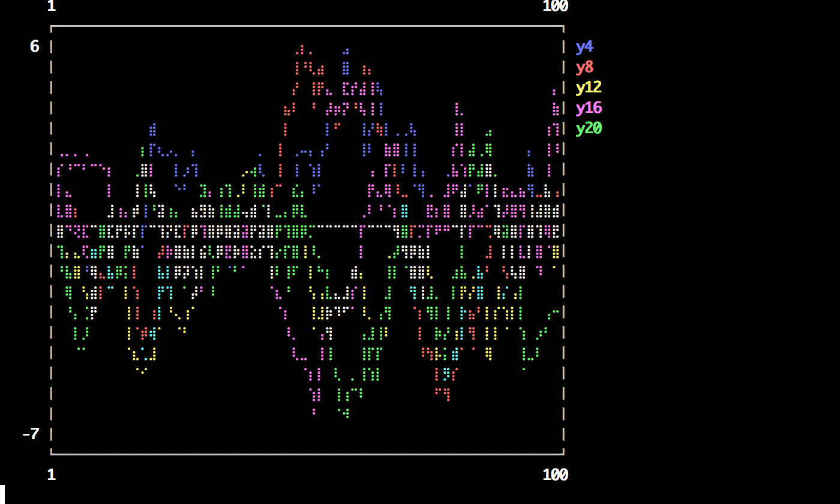Click the y-axis minimum label -7
The width and height of the screenshot is (840, 504).
point(30,434)
